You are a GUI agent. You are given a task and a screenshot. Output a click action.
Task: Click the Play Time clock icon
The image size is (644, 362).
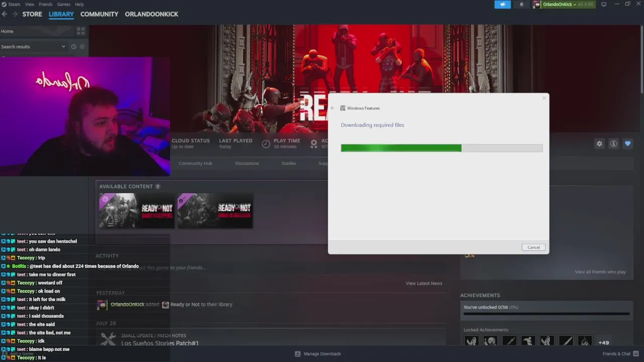(x=266, y=144)
